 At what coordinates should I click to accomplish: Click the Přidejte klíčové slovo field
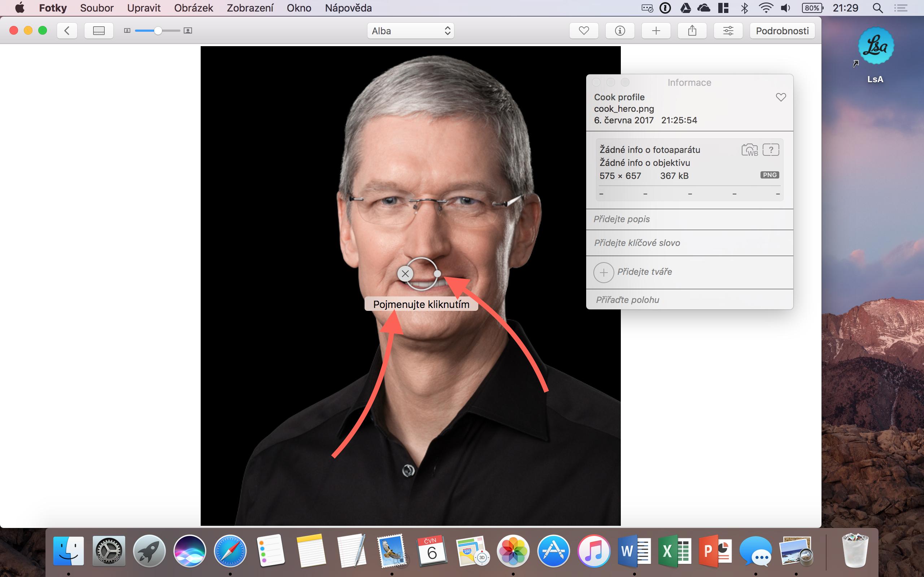point(689,243)
